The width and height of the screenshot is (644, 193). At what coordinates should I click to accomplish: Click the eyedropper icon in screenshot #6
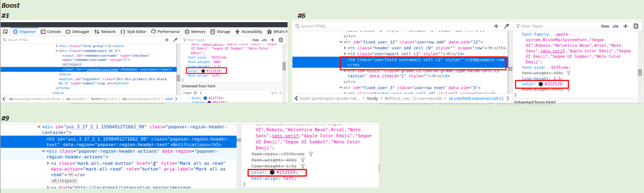pyautogui.click(x=506, y=26)
